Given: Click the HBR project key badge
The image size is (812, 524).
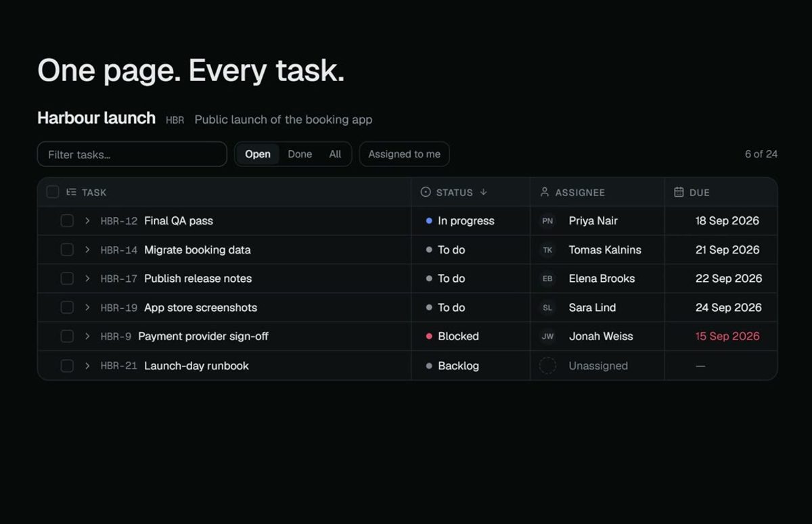Looking at the screenshot, I should (x=175, y=120).
